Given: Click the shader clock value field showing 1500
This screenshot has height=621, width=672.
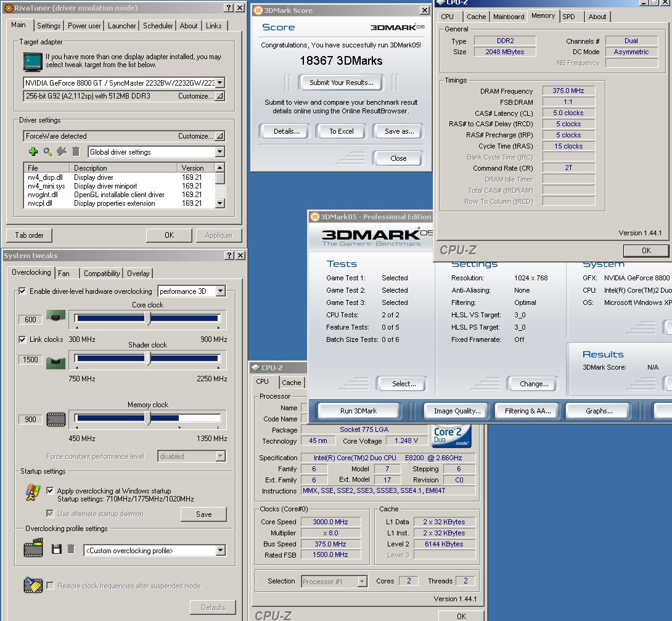Looking at the screenshot, I should coord(30,359).
